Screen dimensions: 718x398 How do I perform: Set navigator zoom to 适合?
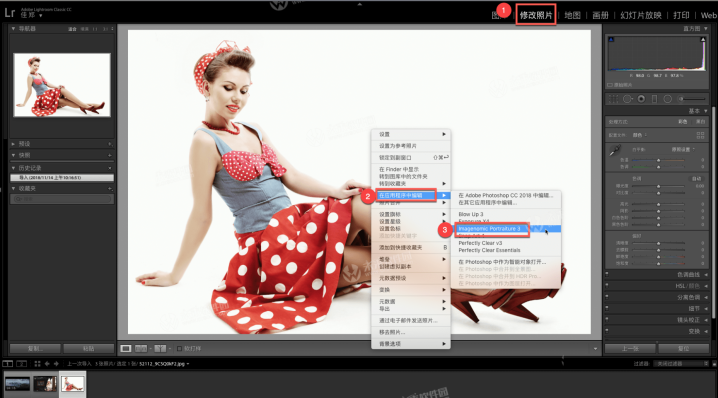click(x=72, y=29)
